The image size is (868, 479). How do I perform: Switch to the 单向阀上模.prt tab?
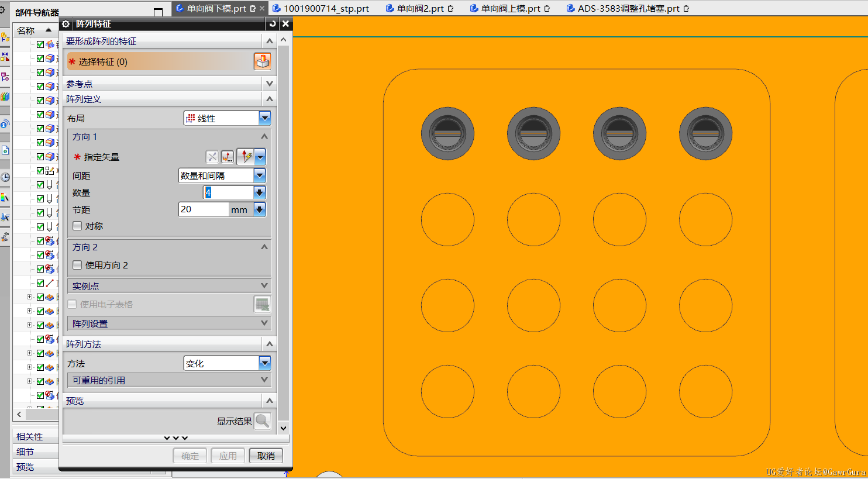[510, 9]
